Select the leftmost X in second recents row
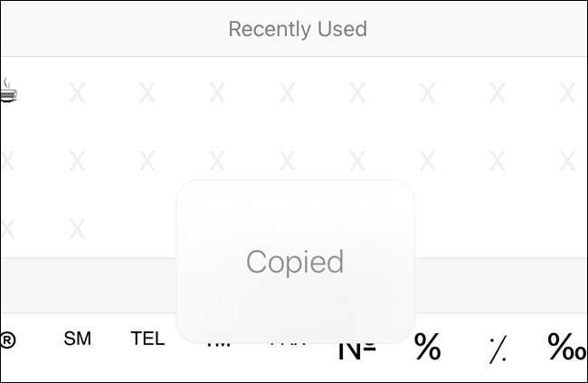Image resolution: width=588 pixels, height=383 pixels. coord(7,160)
